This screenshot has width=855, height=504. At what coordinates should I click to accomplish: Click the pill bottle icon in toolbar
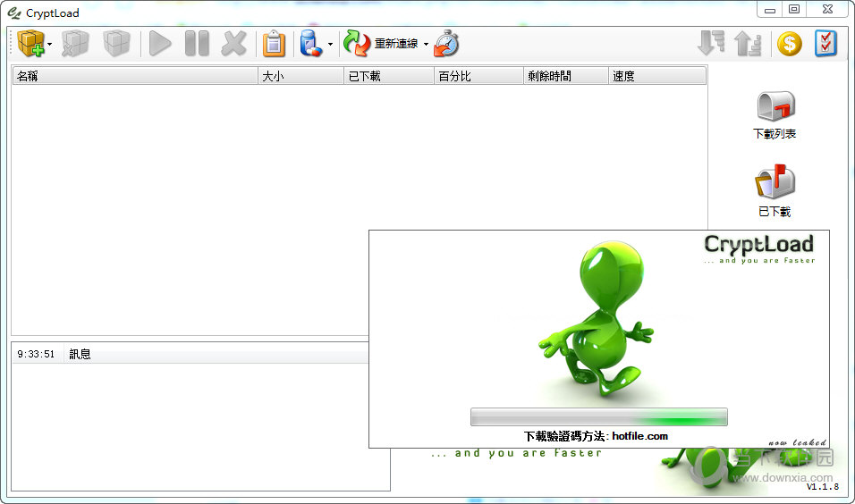coord(311,43)
